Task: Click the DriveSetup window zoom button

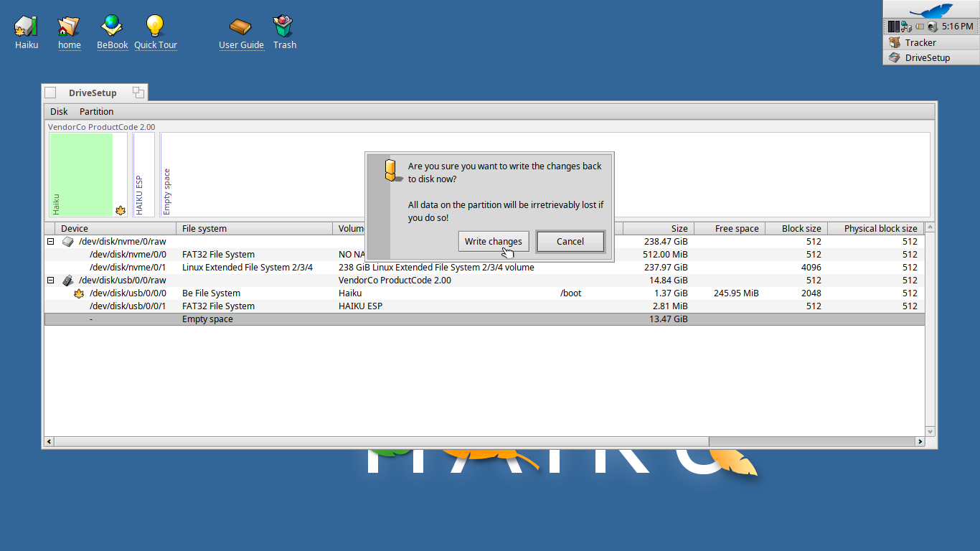Action: pos(138,93)
